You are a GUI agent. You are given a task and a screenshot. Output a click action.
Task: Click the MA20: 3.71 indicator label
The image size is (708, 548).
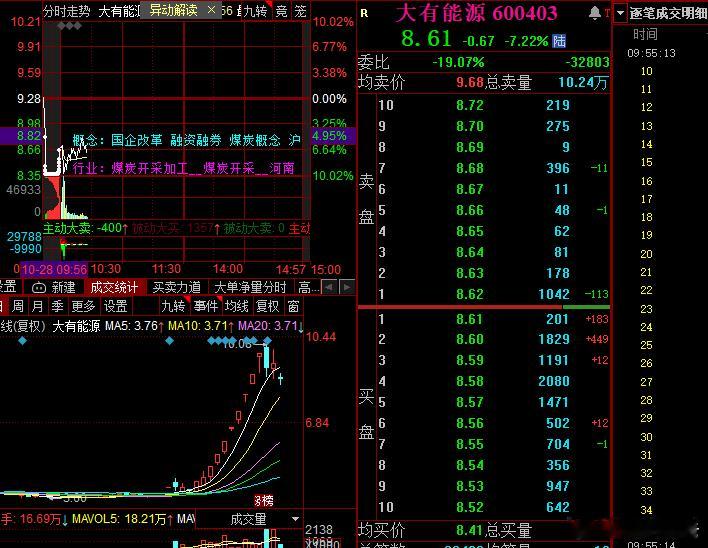click(270, 325)
